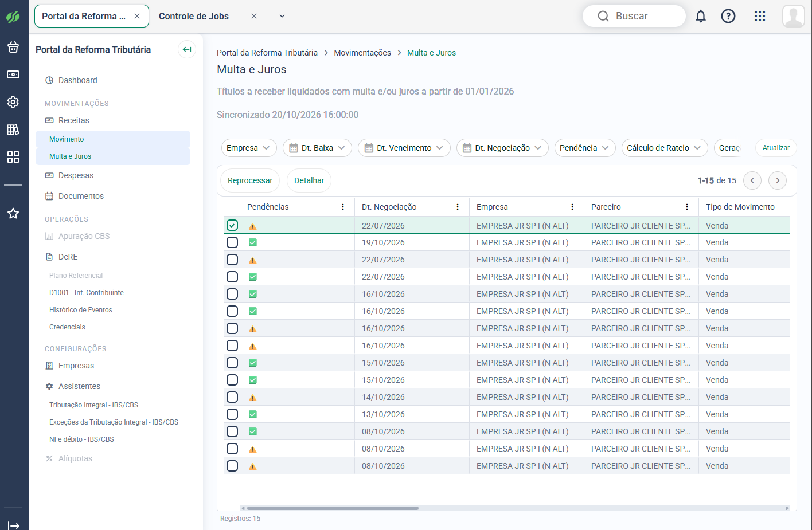Viewport: 812px width, 530px height.
Task: Go to Movimentações breadcrumb link
Action: [x=362, y=53]
